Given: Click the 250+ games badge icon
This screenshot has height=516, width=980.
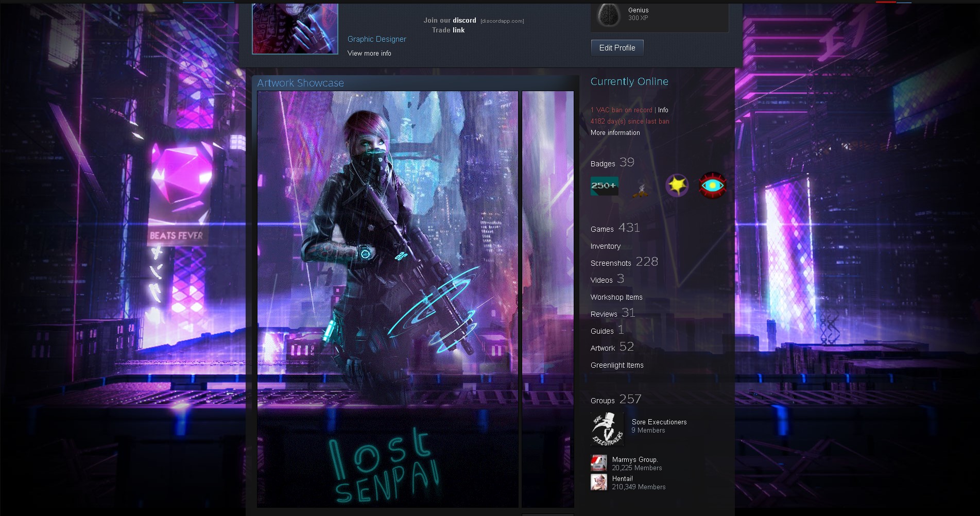Looking at the screenshot, I should click(x=604, y=185).
